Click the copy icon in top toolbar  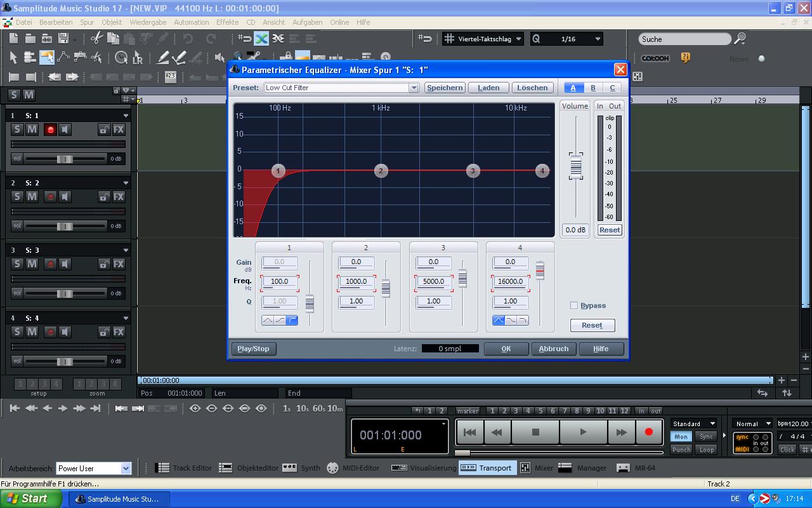(113, 39)
